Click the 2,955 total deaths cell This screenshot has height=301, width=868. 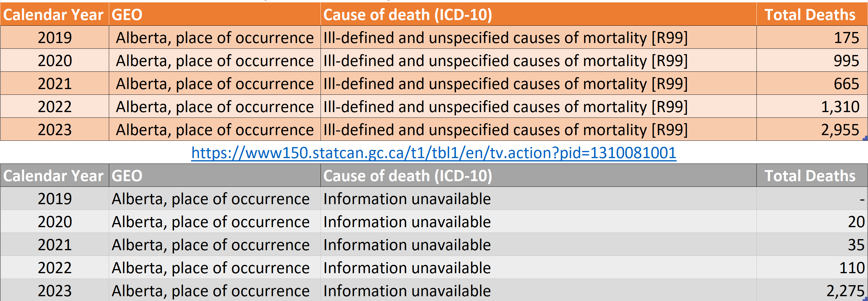point(812,129)
